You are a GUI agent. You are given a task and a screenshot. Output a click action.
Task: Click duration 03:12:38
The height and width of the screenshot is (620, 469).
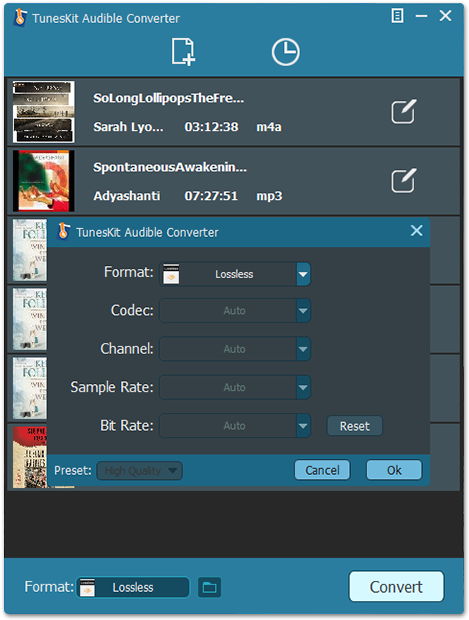coord(212,127)
